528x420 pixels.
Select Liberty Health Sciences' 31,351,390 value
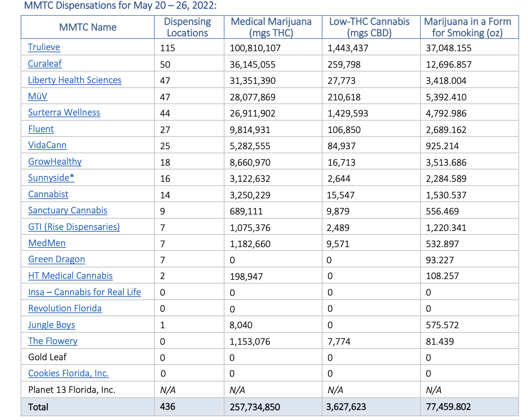point(253,81)
